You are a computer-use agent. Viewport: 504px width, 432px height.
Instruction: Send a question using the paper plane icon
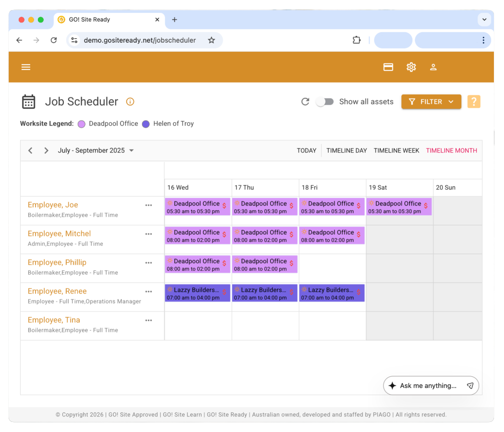pos(470,385)
